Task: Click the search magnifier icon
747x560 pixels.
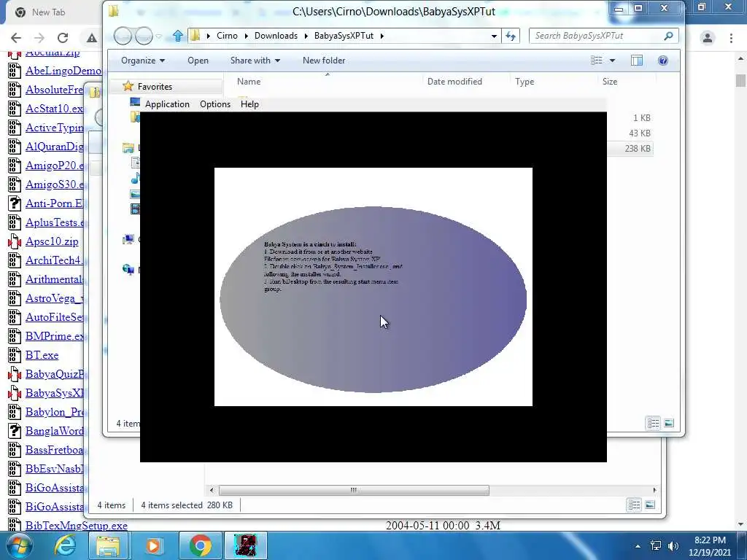Action: (x=668, y=36)
